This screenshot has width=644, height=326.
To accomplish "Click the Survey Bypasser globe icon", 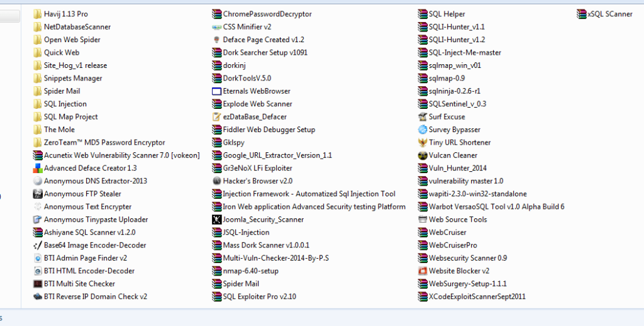I will [x=424, y=130].
